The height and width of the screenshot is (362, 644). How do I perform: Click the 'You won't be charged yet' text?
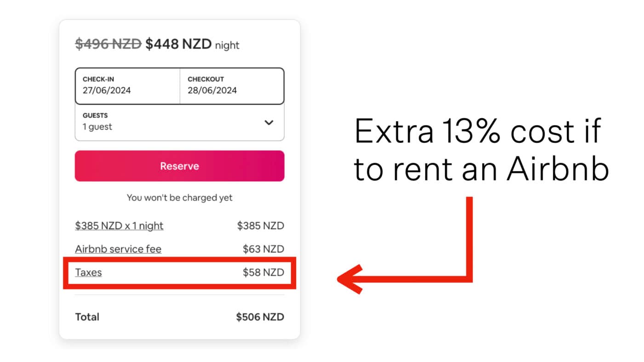179,198
